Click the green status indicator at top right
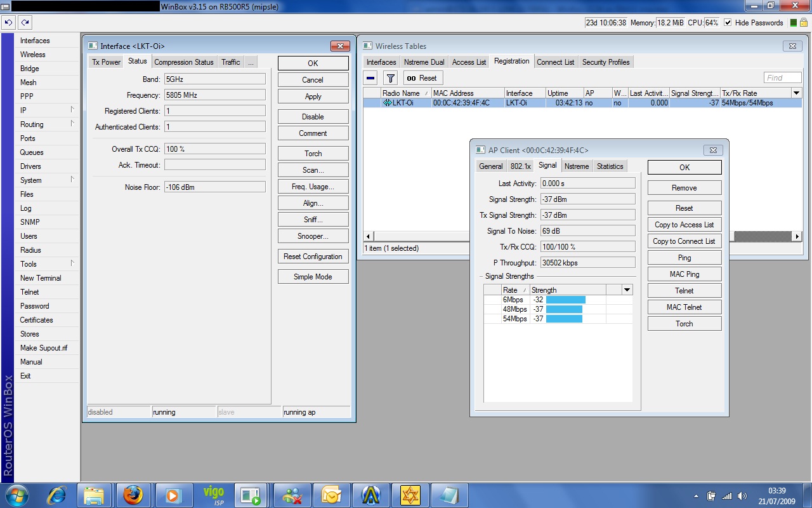The height and width of the screenshot is (508, 812). pos(794,23)
